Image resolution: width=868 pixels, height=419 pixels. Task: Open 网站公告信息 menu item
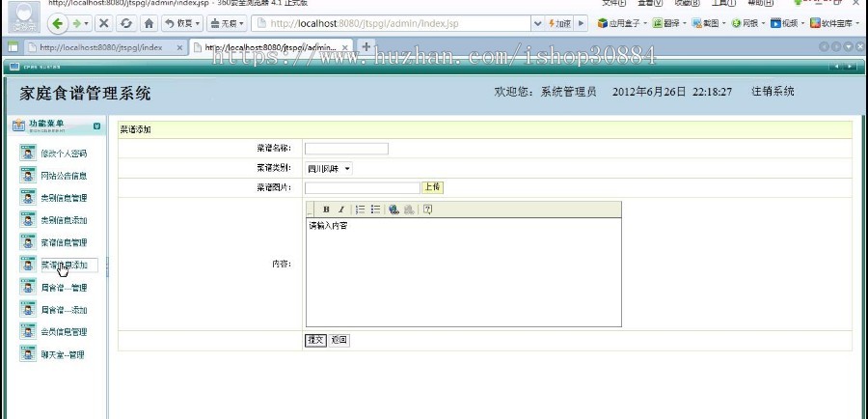click(64, 176)
